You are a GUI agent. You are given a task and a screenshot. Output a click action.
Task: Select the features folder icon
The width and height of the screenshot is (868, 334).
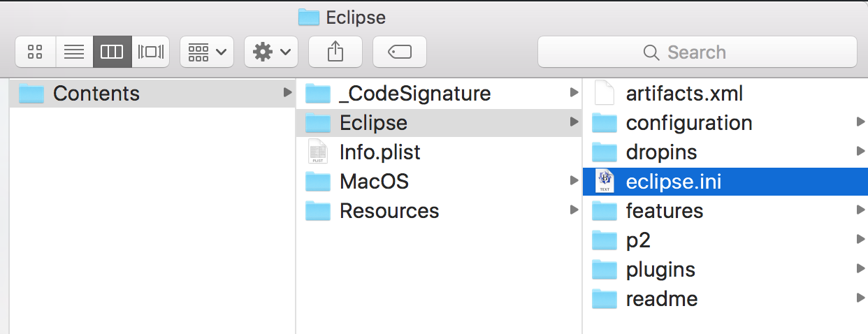click(605, 211)
